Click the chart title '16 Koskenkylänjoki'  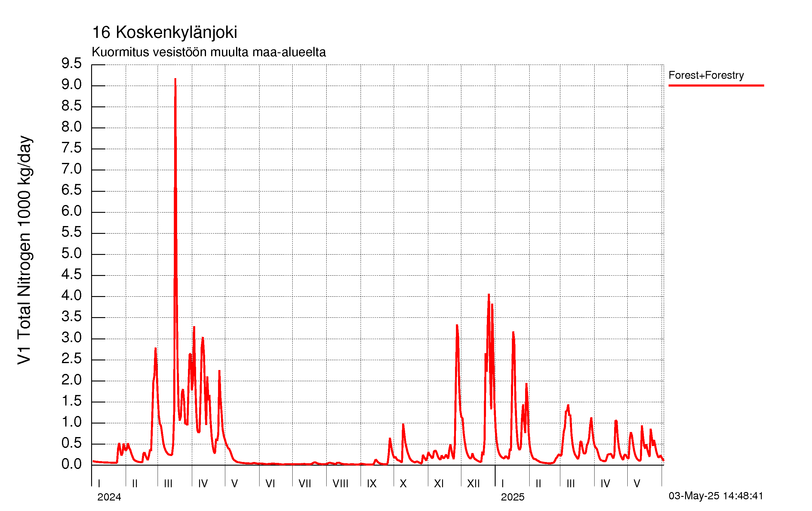(164, 33)
